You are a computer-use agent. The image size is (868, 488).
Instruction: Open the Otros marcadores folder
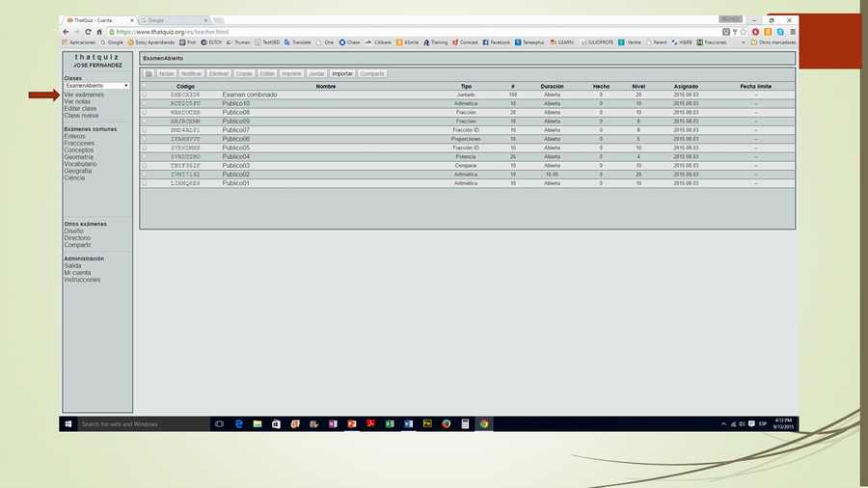773,42
